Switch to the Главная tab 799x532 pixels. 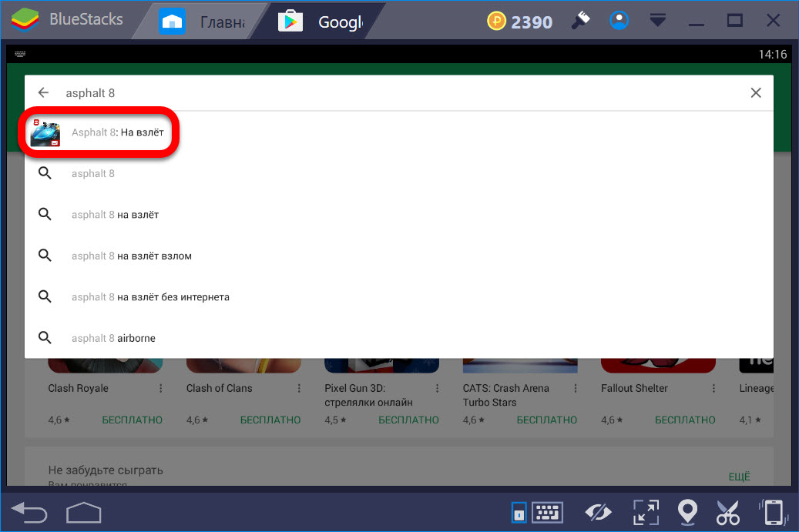click(203, 22)
